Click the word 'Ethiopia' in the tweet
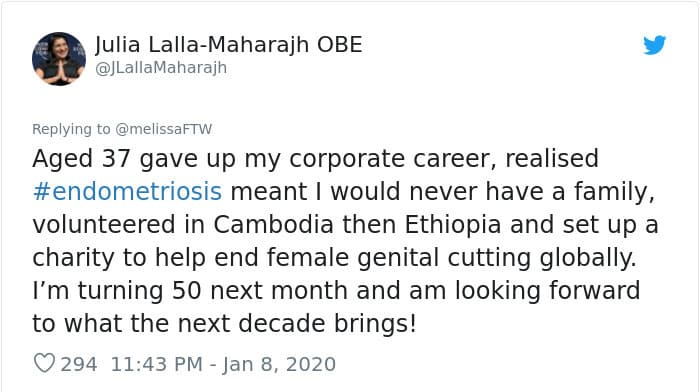The image size is (700, 392). click(452, 225)
